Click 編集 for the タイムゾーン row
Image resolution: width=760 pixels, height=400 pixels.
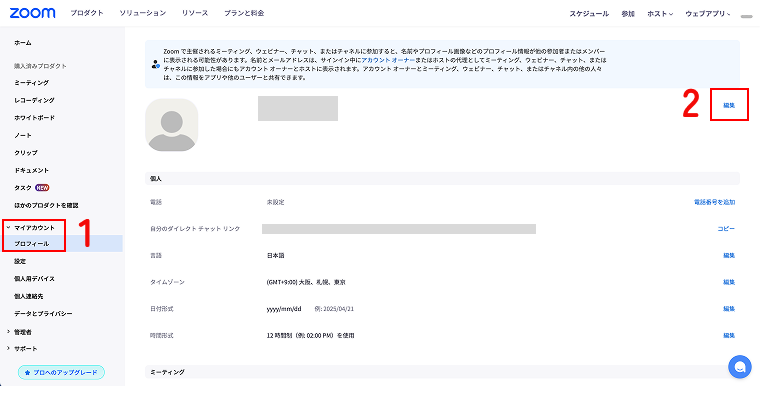click(729, 282)
